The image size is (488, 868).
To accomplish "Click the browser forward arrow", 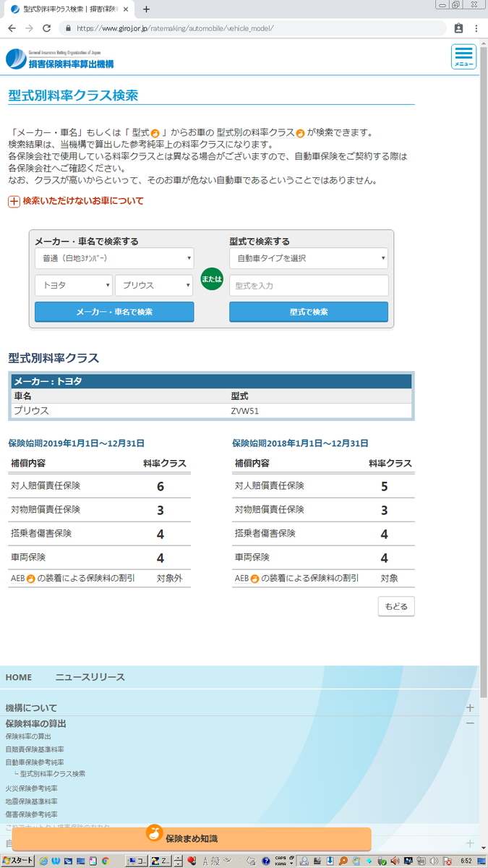I will tap(29, 28).
